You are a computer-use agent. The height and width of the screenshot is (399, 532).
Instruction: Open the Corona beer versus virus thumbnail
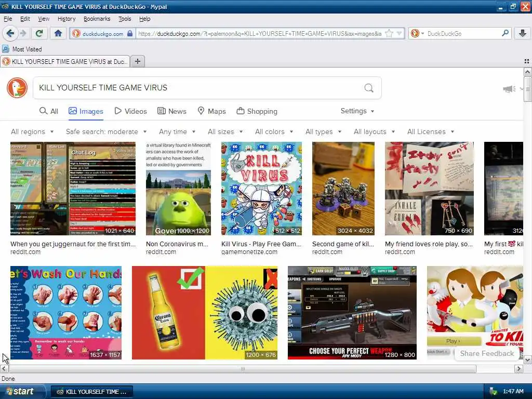(205, 313)
